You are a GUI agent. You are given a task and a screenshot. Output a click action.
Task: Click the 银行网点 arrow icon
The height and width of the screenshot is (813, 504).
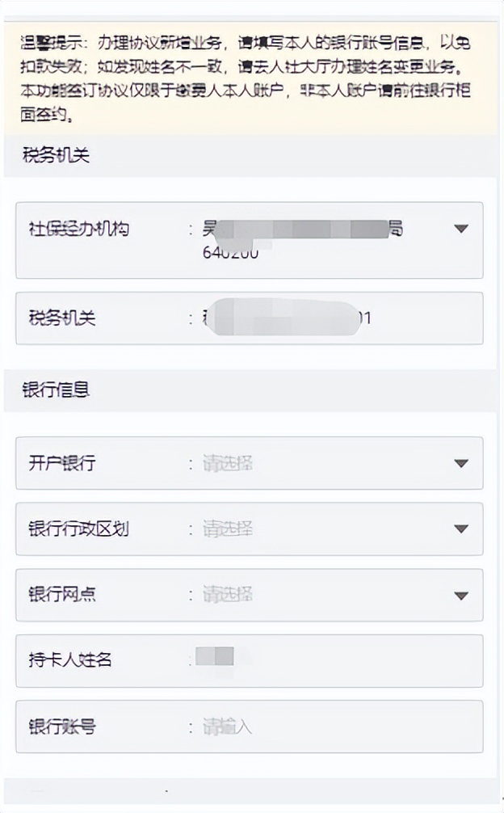pyautogui.click(x=460, y=596)
